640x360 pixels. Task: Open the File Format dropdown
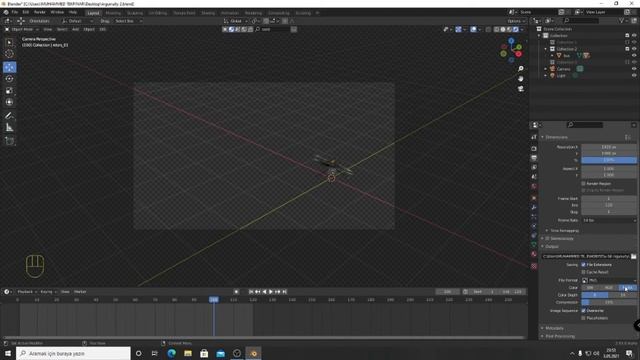(x=609, y=280)
